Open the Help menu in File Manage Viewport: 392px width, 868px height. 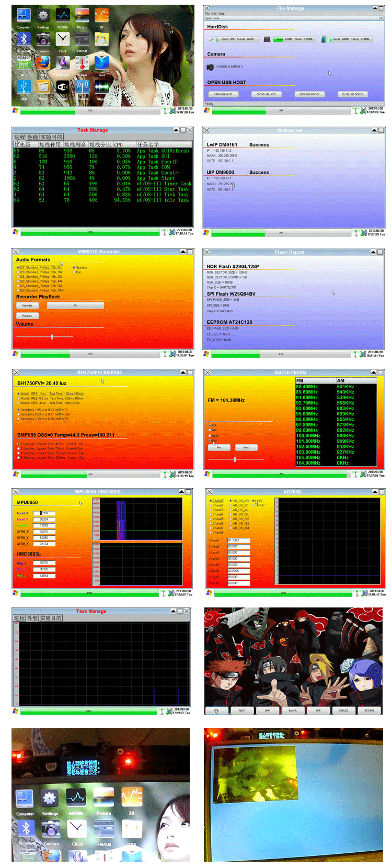(x=222, y=14)
